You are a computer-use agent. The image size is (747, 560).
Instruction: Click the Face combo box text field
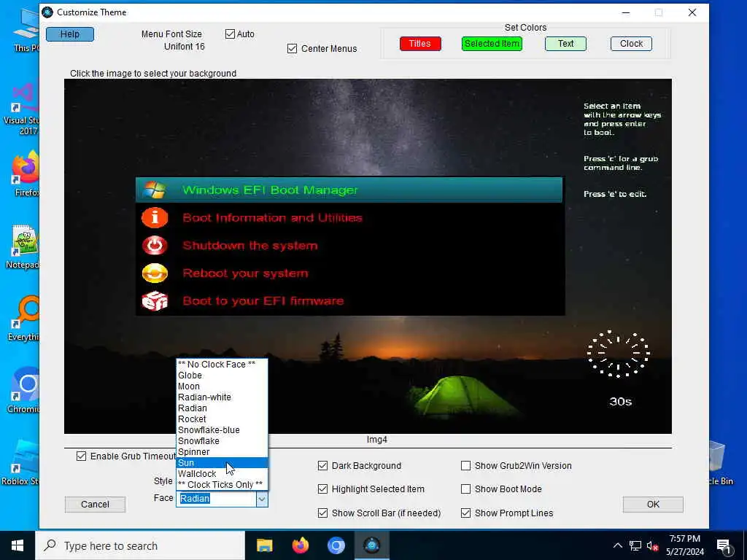point(216,499)
